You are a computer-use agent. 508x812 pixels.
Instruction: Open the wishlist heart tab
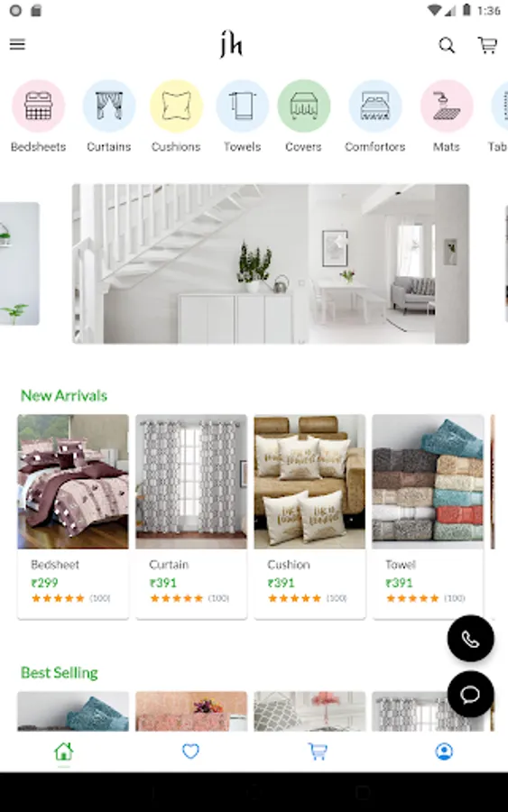(x=190, y=751)
